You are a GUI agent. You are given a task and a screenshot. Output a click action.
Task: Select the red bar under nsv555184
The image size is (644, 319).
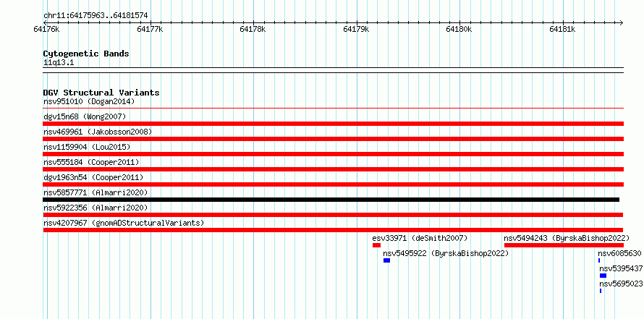[x=334, y=169]
